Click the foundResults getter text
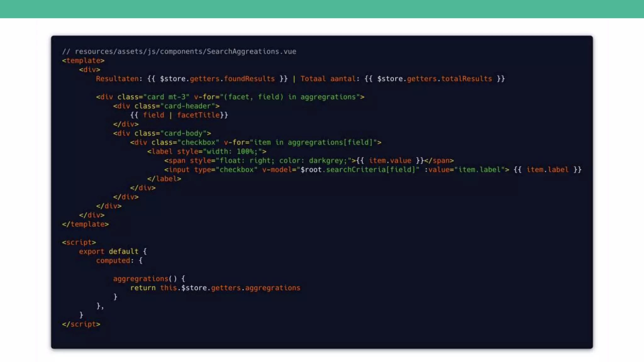The width and height of the screenshot is (644, 362). click(249, 79)
